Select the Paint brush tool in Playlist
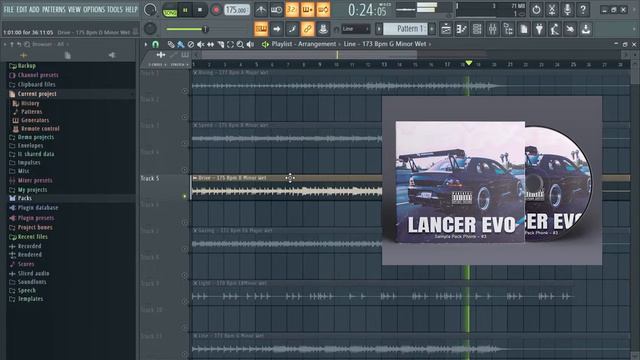The image size is (640, 360). point(181,44)
